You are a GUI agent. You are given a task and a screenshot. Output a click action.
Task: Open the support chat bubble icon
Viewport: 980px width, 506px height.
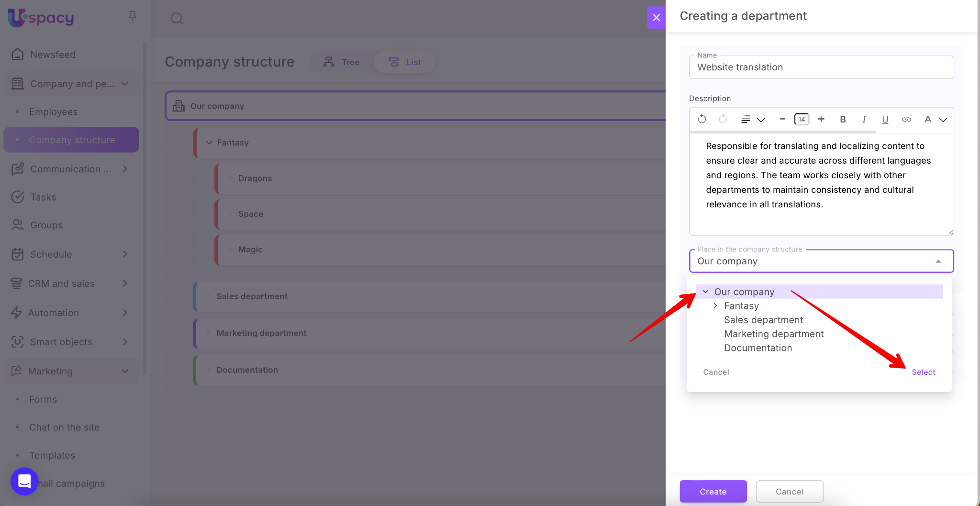point(24,481)
